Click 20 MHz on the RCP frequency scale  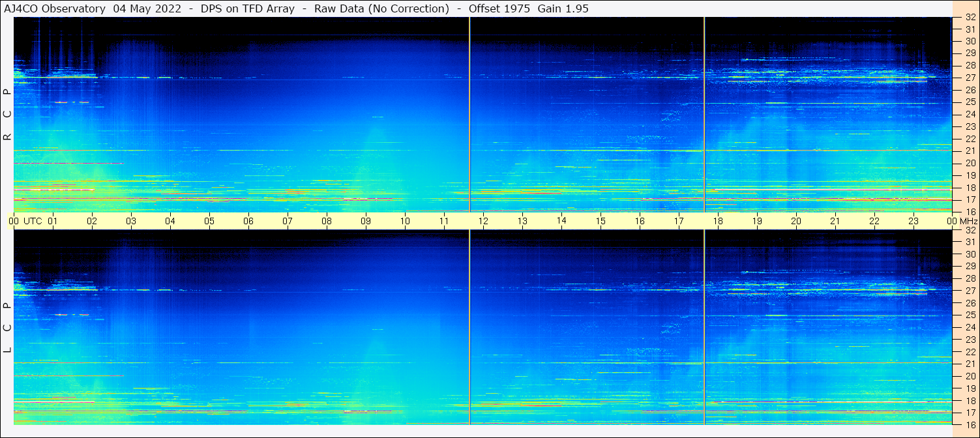coord(970,163)
